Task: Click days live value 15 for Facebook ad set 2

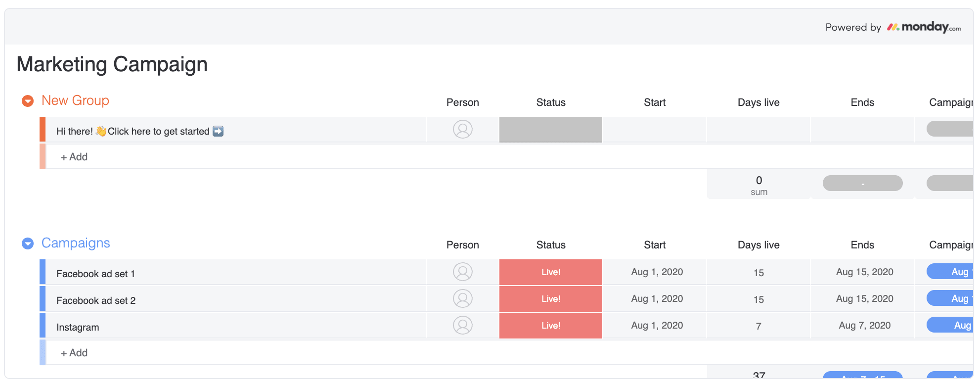Action: (x=758, y=299)
